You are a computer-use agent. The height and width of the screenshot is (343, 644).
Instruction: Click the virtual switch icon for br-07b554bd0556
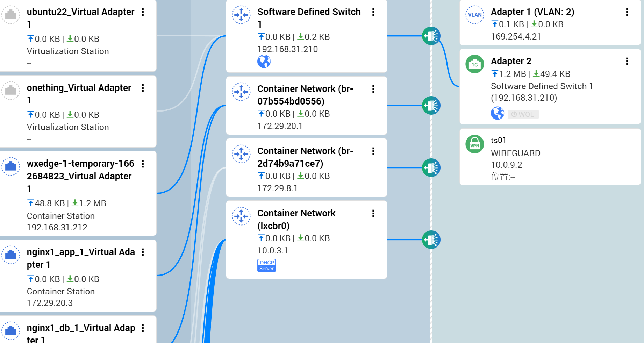coord(241,92)
